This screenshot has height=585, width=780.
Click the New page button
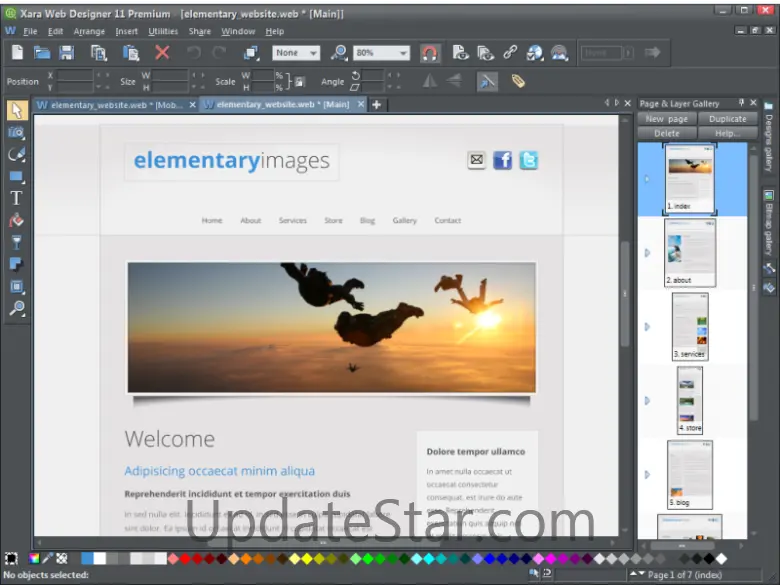tap(667, 119)
